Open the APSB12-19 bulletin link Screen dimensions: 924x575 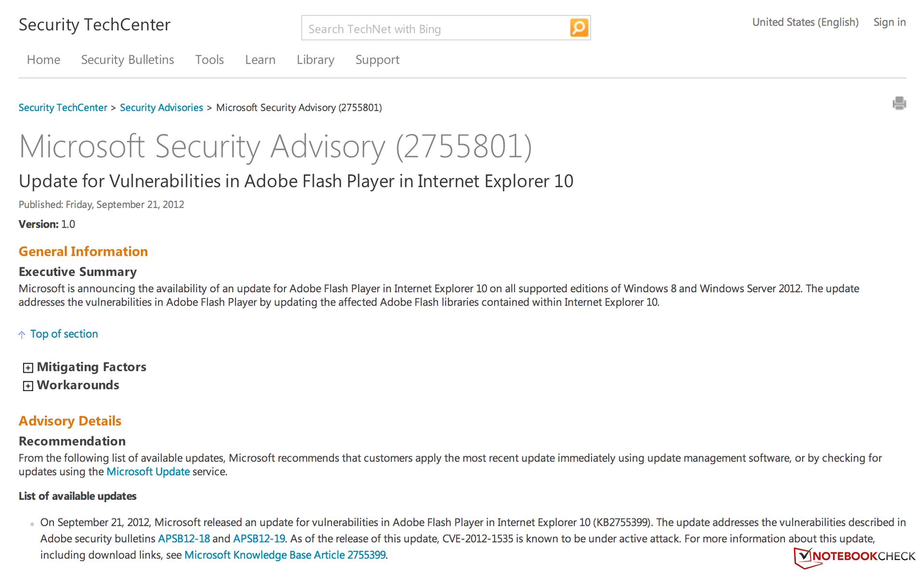tap(259, 538)
